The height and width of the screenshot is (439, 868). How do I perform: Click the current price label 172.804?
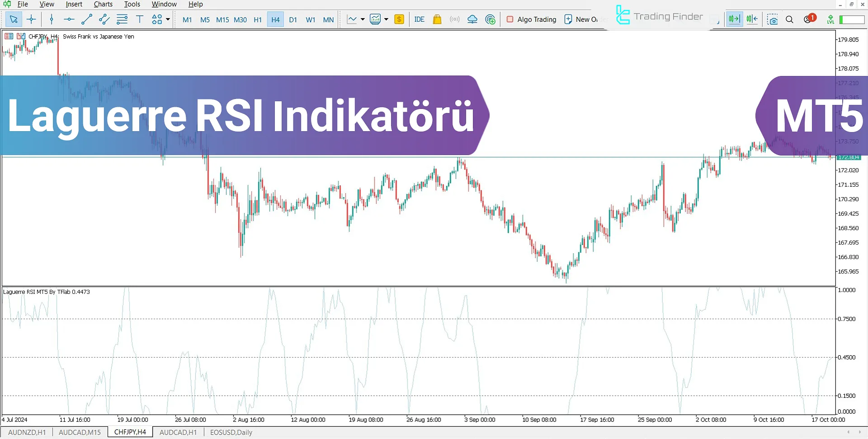pos(849,157)
